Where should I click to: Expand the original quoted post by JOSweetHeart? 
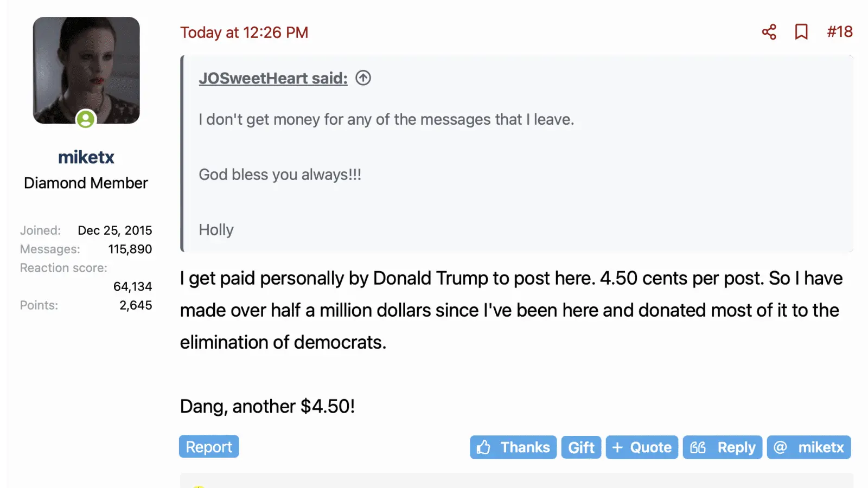[272, 78]
